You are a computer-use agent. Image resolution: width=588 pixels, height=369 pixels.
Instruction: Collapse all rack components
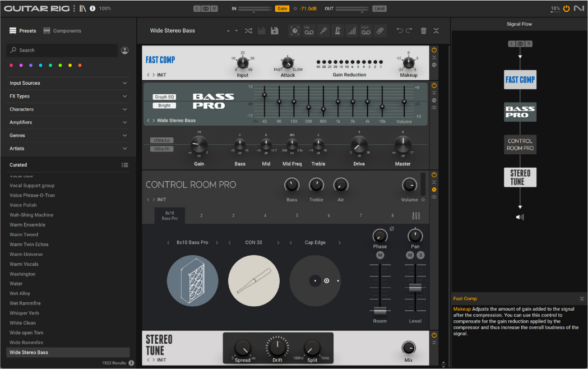point(436,31)
